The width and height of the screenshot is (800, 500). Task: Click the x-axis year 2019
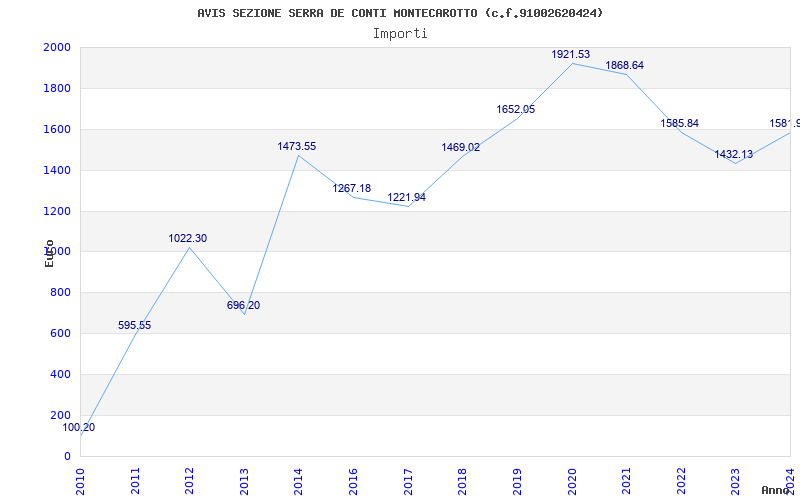point(517,481)
